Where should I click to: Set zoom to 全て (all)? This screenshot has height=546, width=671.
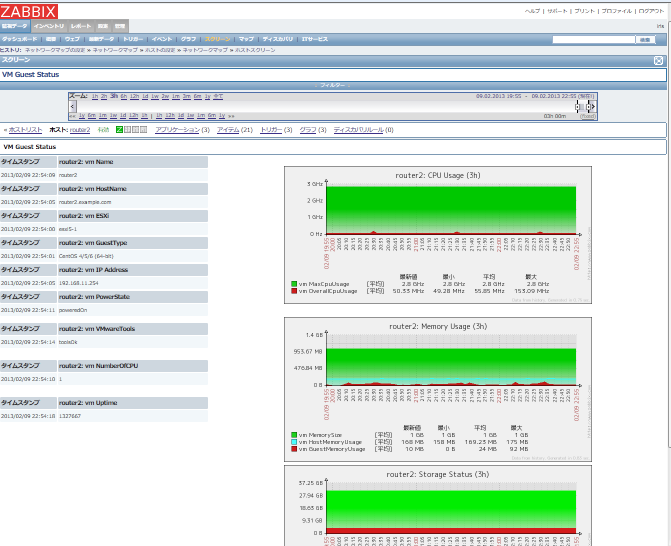218,96
